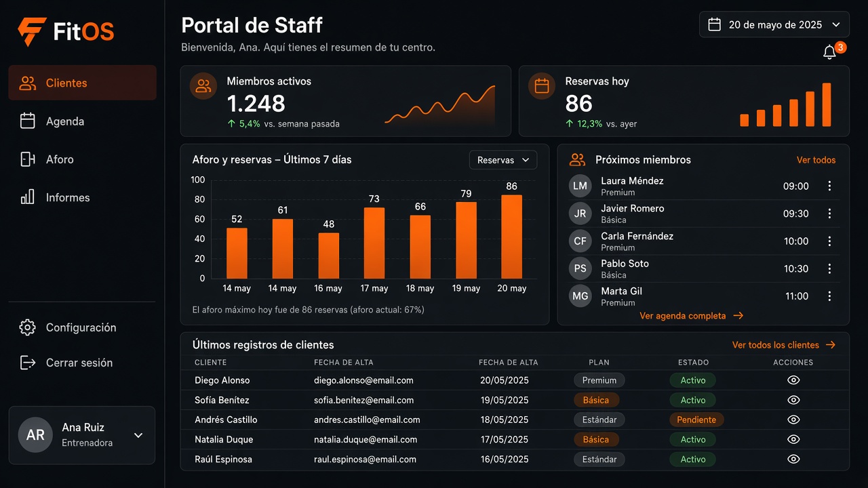
Task: Click the Activo status badge for Raúl Espinosa
Action: pos(693,459)
